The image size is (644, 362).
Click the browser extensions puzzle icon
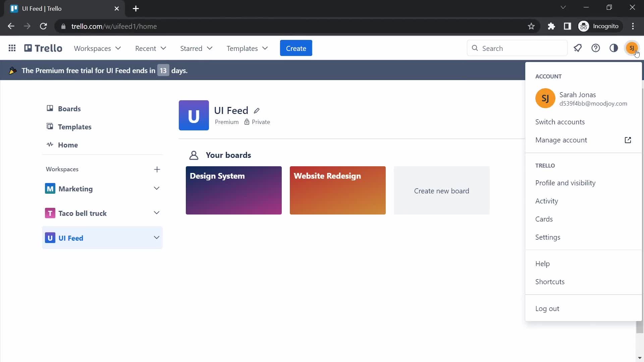(551, 26)
